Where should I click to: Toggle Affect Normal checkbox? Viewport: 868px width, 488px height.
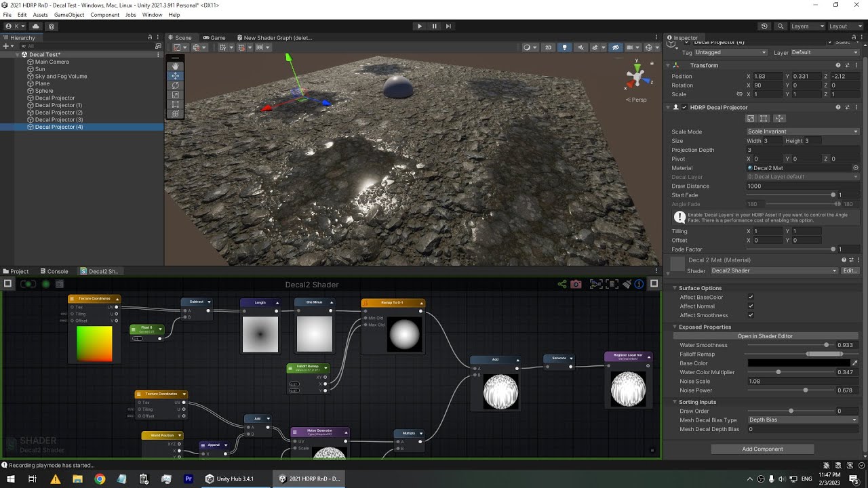click(x=751, y=306)
